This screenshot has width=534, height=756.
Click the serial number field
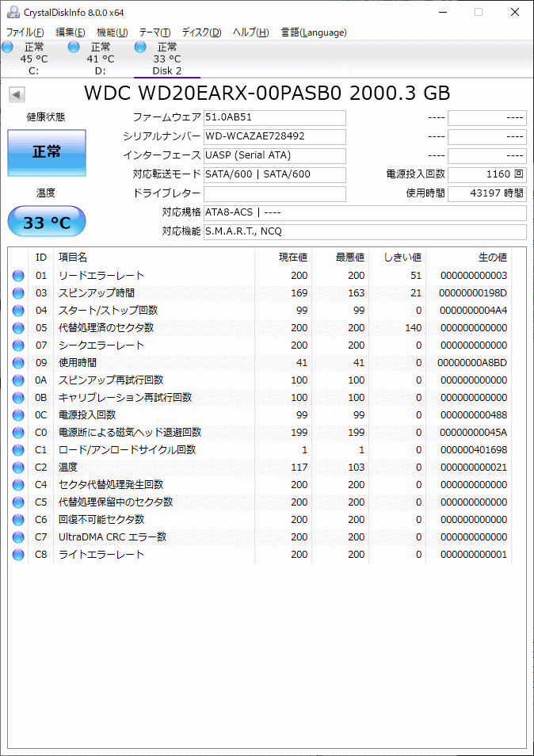tap(274, 136)
